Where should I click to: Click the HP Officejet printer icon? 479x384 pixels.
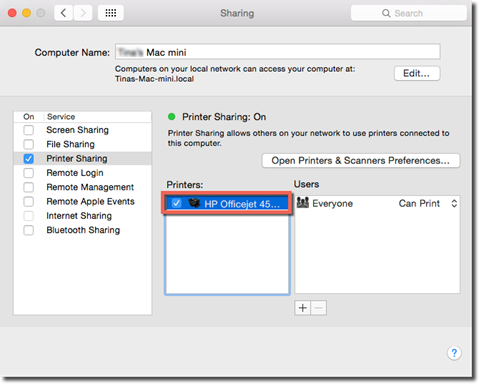click(x=194, y=203)
